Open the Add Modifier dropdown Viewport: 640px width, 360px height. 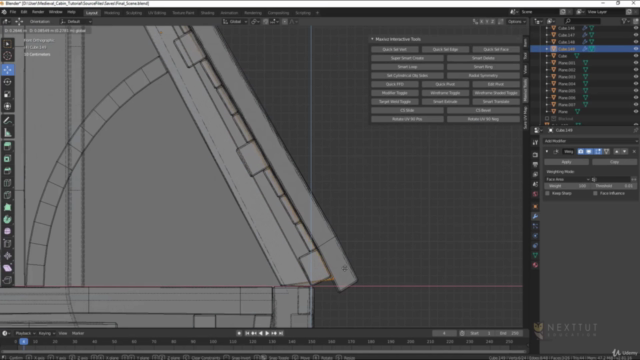pos(590,141)
